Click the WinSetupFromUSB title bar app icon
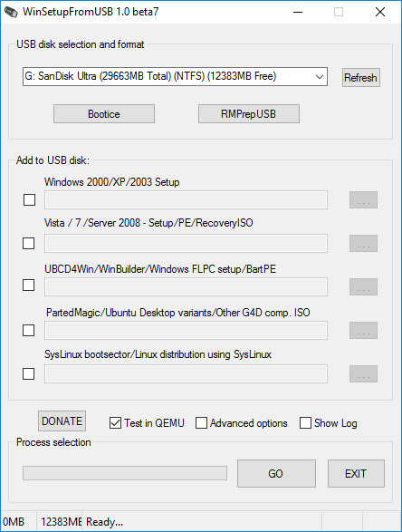The image size is (402, 532). tap(11, 12)
